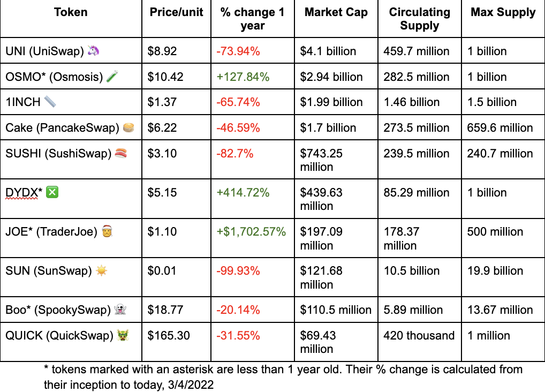This screenshot has width=545, height=392.
Task: Click the ghost emoji beside Boo
Action: 120,309
